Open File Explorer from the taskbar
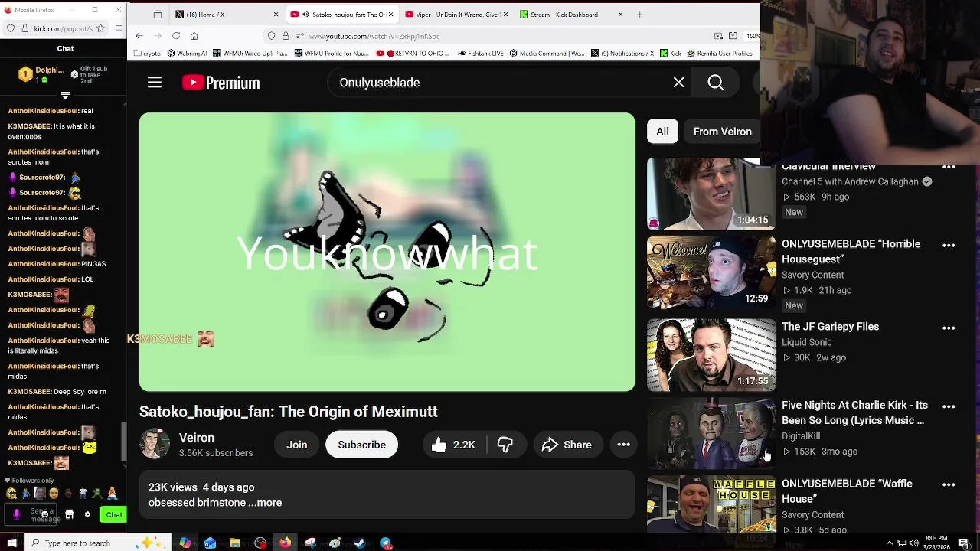Viewport: 980px width, 551px height. click(235, 543)
